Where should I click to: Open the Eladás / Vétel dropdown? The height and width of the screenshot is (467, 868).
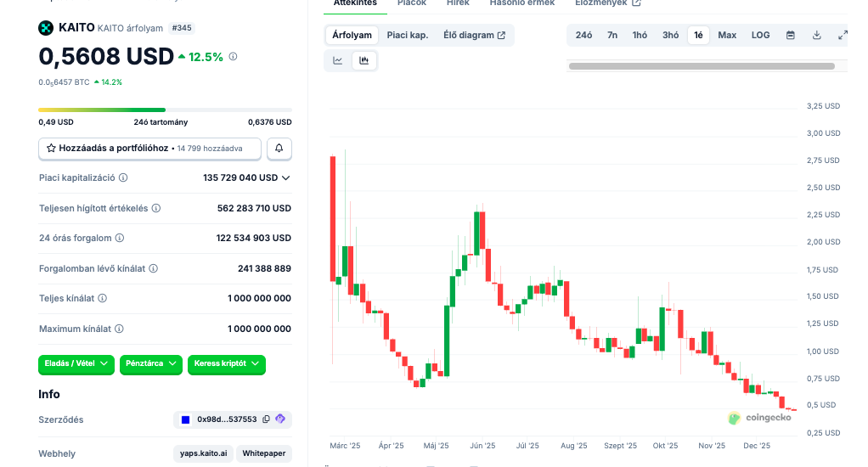[76, 363]
